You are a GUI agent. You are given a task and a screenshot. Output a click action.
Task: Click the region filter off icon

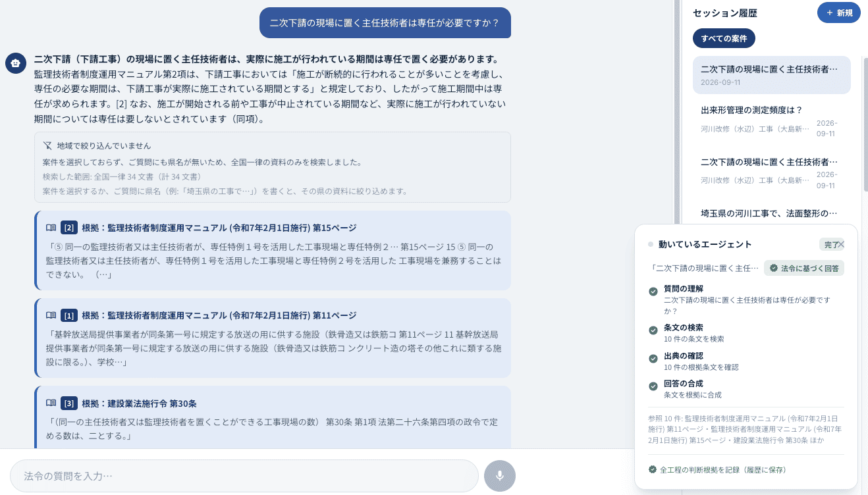pos(47,145)
